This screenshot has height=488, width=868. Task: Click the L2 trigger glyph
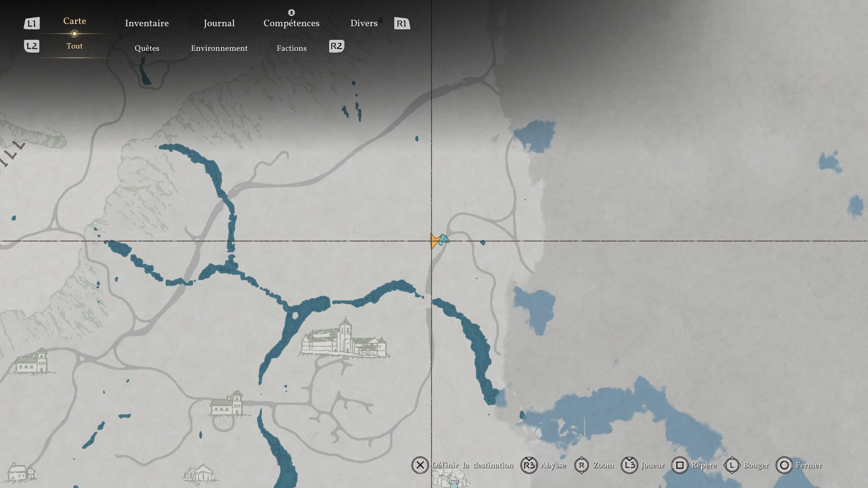(32, 46)
